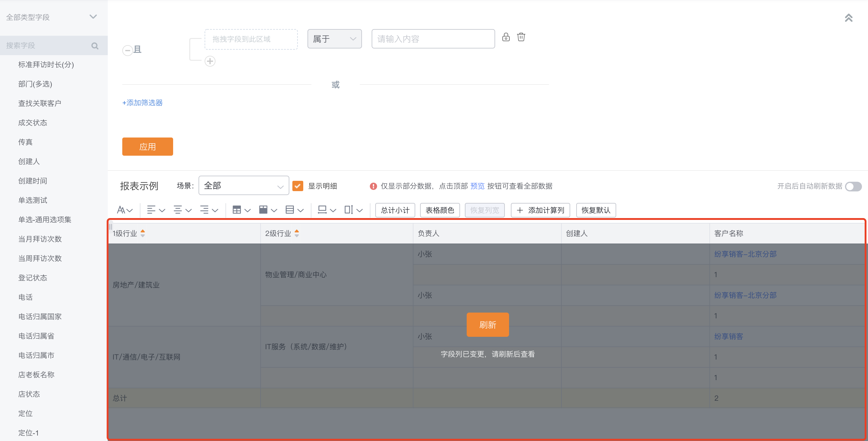Screen dimensions: 868x441
Task: Click the 负责人 column header
Action: pos(487,233)
